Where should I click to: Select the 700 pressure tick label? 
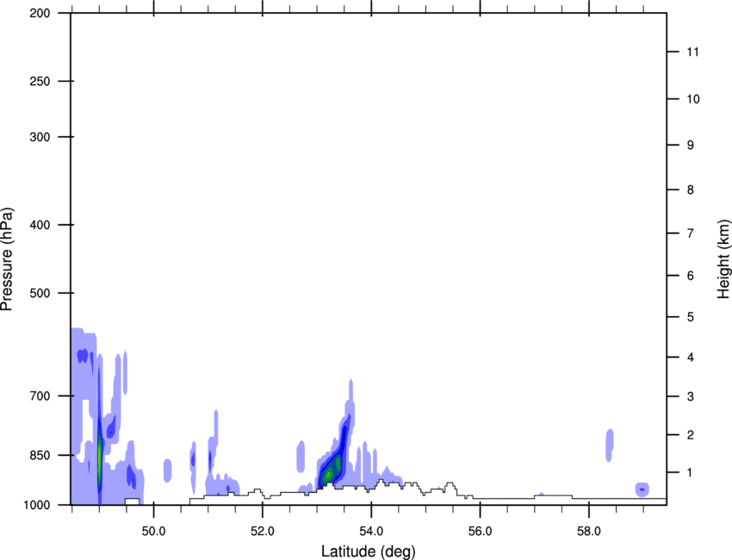click(x=40, y=396)
